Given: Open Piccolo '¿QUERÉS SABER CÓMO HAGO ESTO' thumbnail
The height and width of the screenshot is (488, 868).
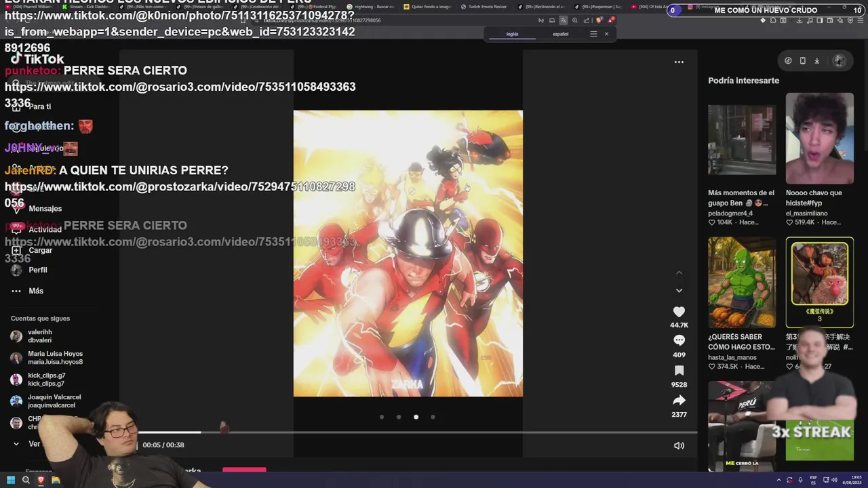Looking at the screenshot, I should (742, 283).
